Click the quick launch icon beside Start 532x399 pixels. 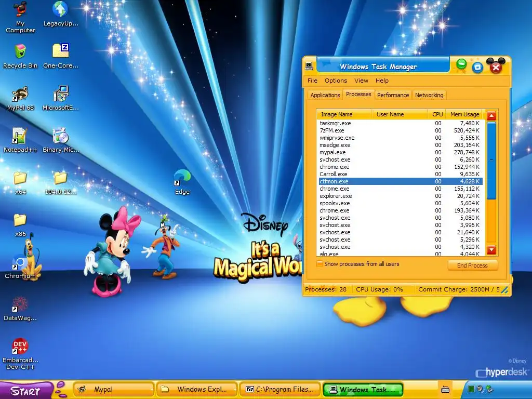pyautogui.click(x=61, y=389)
